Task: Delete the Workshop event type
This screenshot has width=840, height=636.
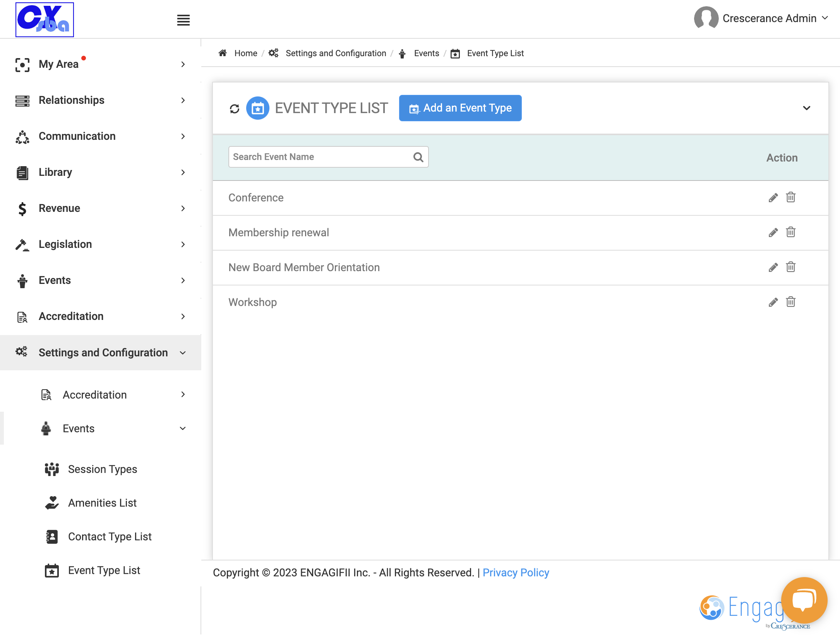Action: (790, 302)
